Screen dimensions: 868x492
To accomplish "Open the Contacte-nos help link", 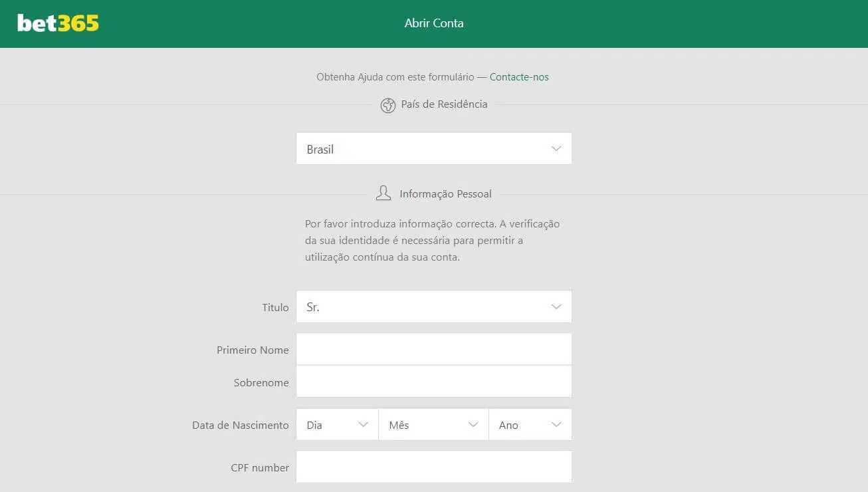I will click(x=519, y=77).
